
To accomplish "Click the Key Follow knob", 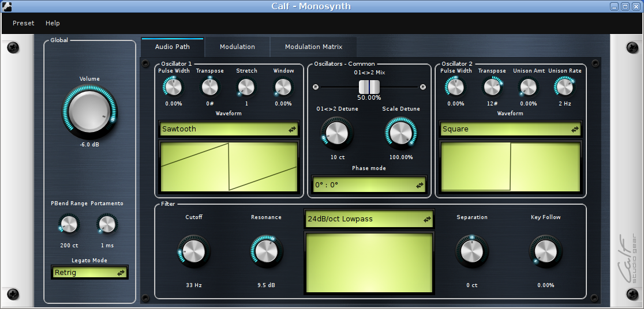I will [x=545, y=251].
